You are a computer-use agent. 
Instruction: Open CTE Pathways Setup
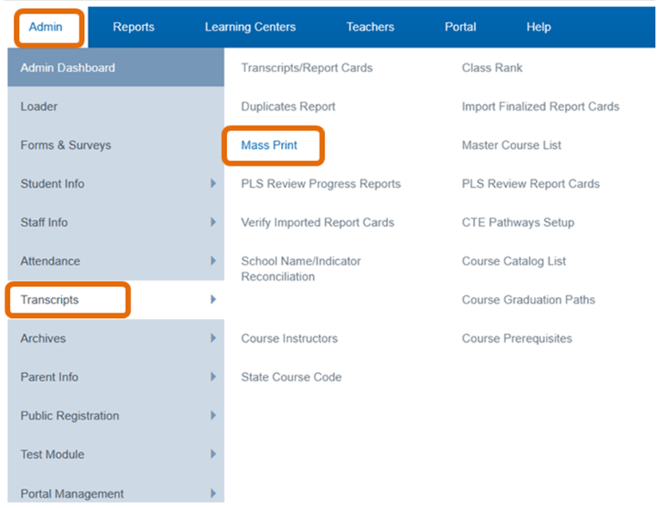click(517, 222)
